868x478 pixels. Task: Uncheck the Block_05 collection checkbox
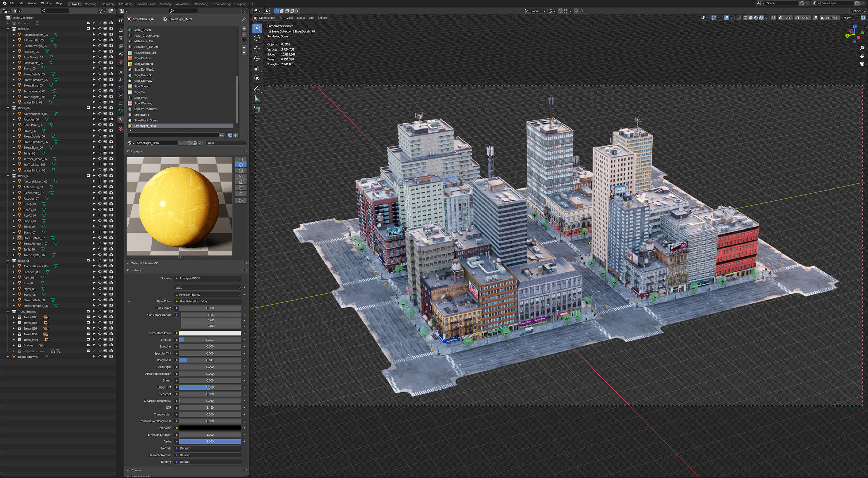pos(88,29)
